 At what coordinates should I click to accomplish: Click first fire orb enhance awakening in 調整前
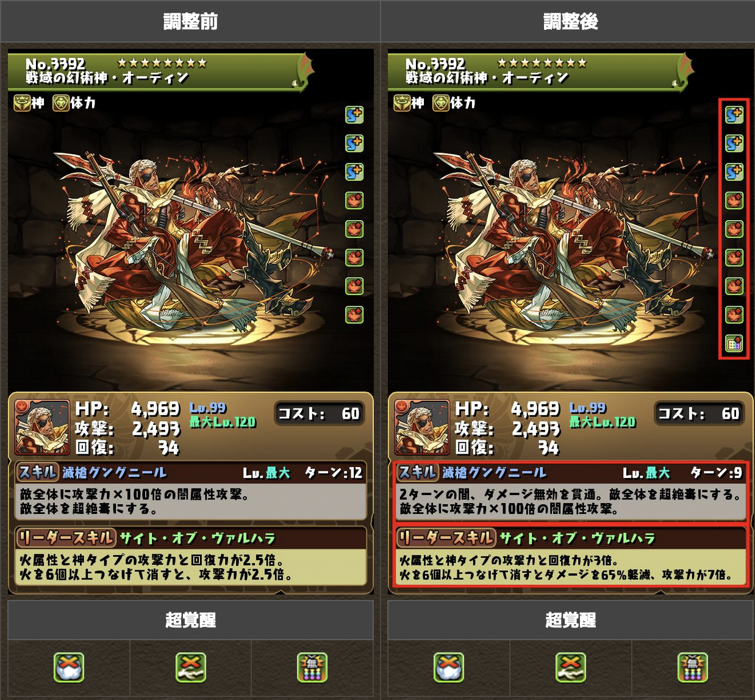[354, 200]
